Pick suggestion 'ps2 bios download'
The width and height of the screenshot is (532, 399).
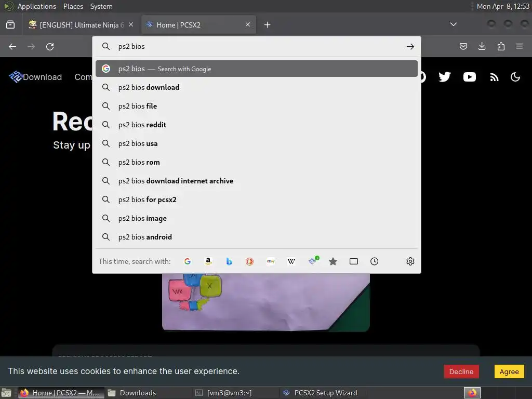(257, 87)
